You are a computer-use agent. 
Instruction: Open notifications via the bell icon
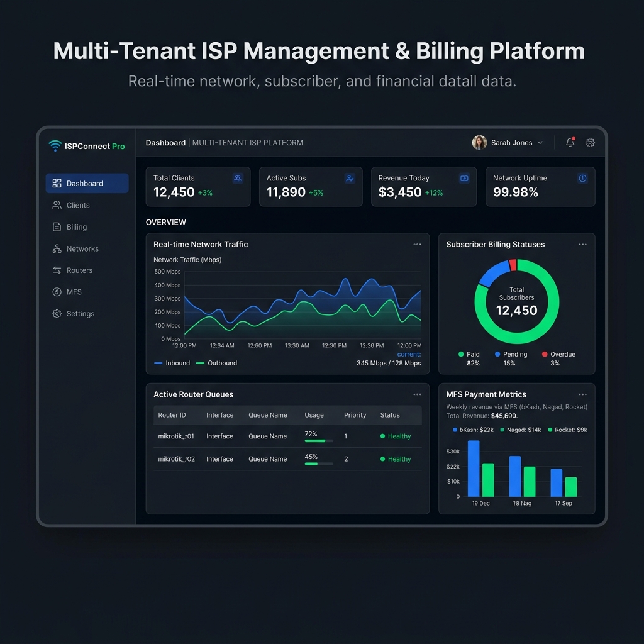[x=570, y=142]
